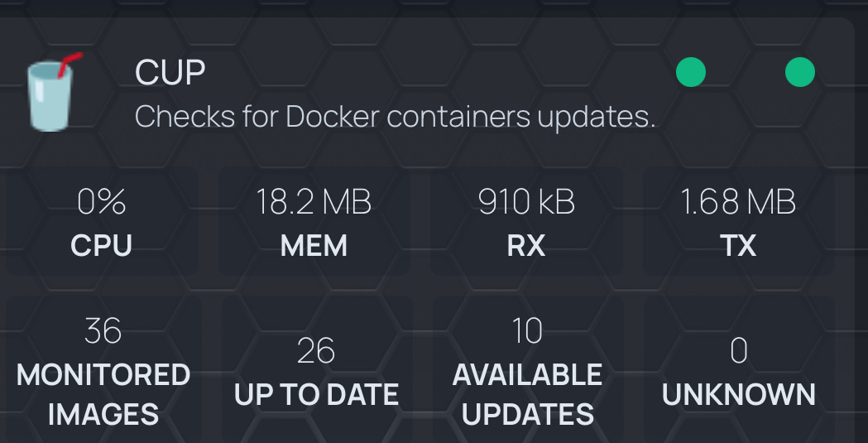The image size is (868, 443).
Task: Select the MEM label
Action: tap(314, 245)
